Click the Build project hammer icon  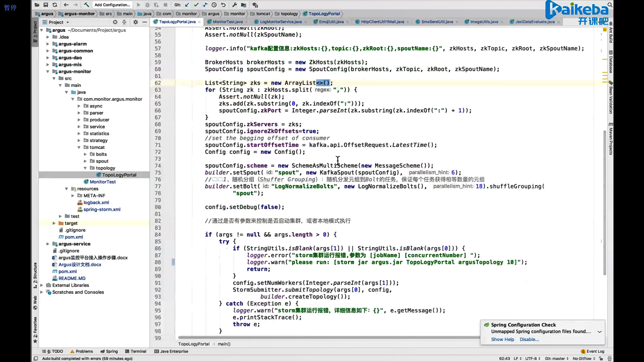[87, 5]
